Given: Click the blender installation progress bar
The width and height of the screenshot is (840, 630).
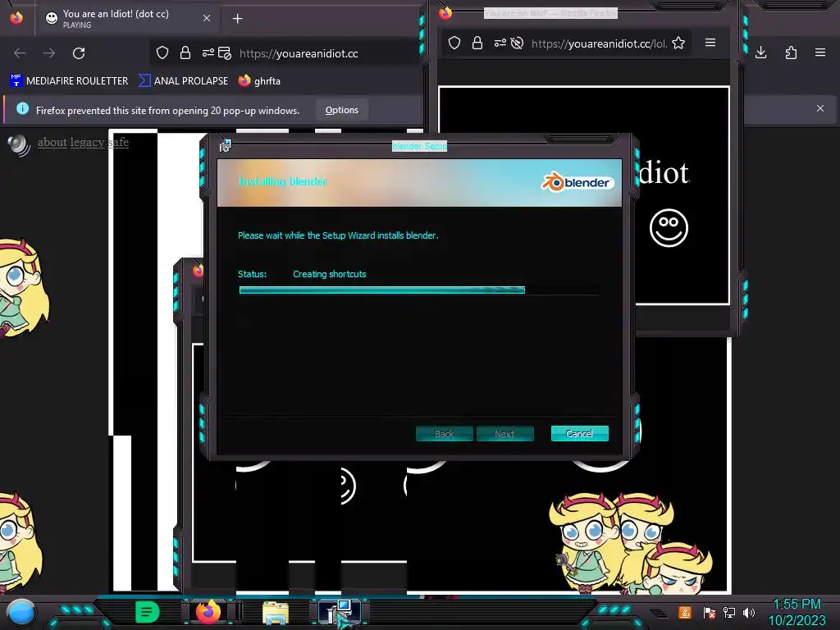Looking at the screenshot, I should coord(419,290).
